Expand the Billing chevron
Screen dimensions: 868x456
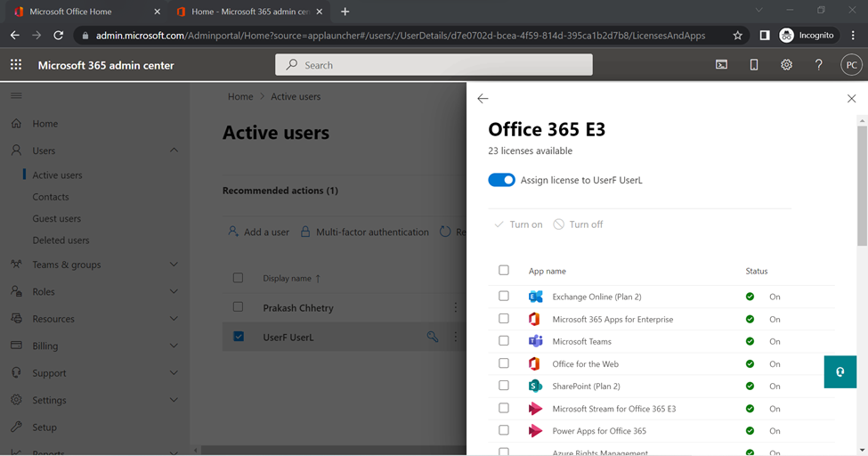coord(174,346)
